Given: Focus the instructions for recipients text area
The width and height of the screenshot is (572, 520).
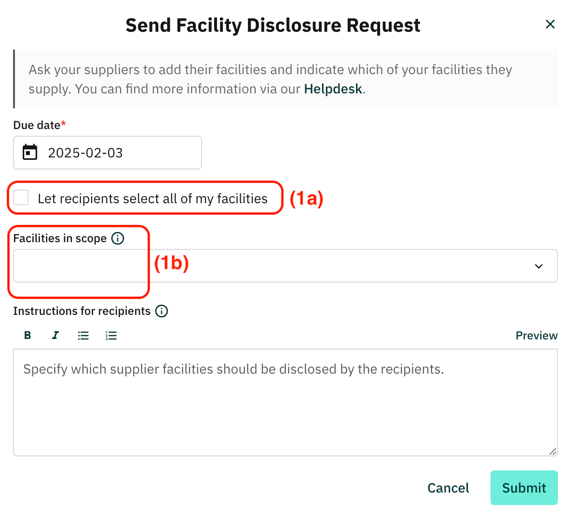Looking at the screenshot, I should coord(285,402).
